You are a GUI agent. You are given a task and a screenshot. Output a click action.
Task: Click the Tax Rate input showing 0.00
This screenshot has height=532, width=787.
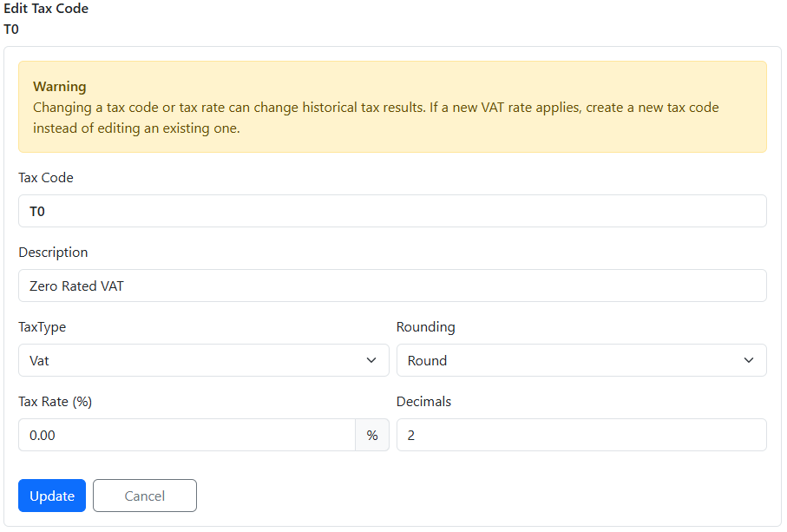click(x=185, y=435)
